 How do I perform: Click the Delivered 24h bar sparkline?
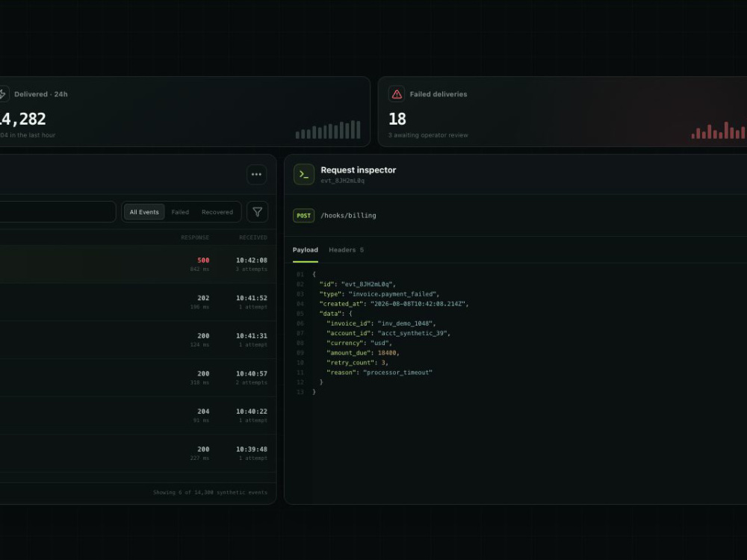pos(328,129)
